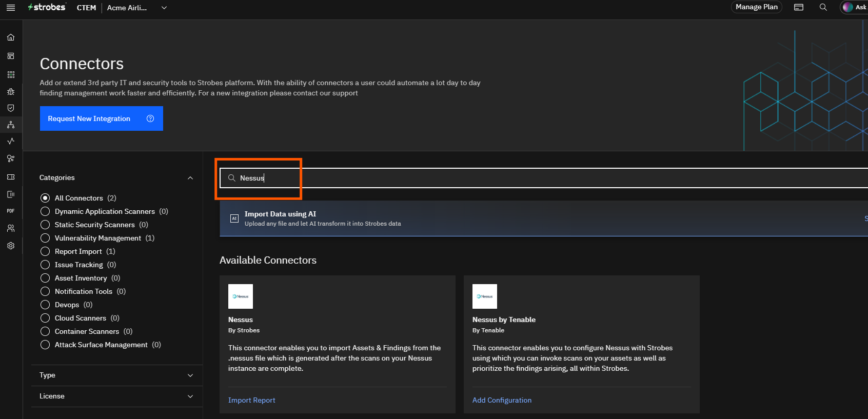Click the Available Connectors heading

click(268, 260)
